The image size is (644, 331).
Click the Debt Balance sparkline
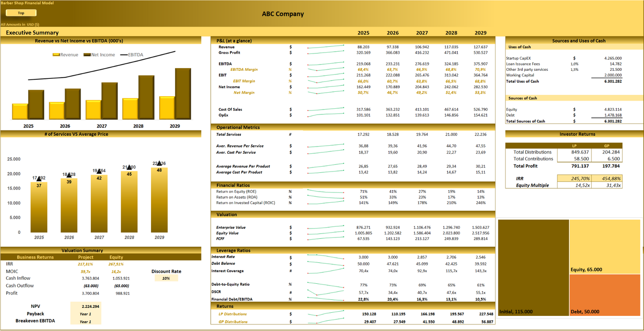click(x=326, y=264)
